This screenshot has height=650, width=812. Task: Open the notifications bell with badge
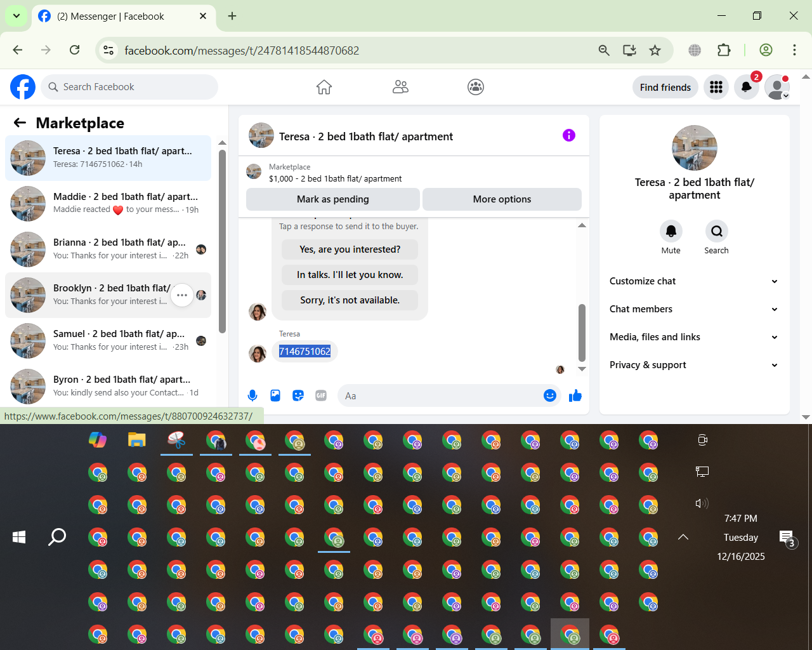click(x=747, y=87)
